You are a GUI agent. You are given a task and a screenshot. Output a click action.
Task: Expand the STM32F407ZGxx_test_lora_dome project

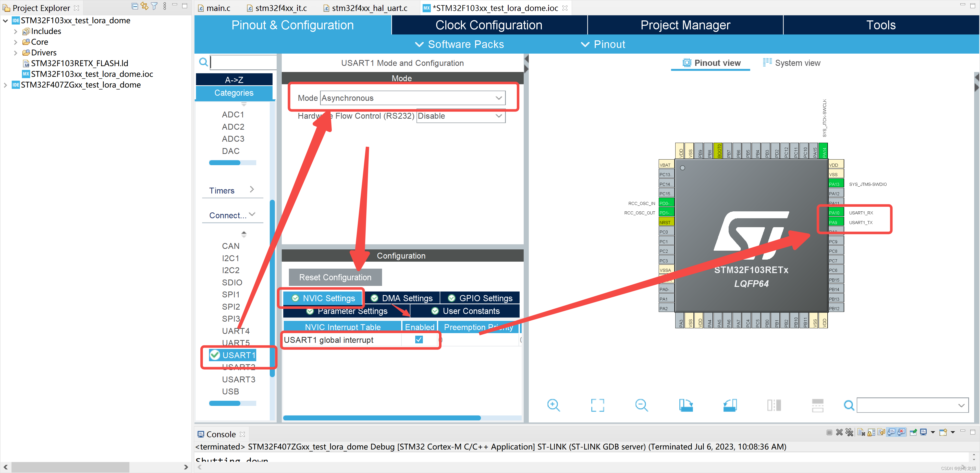(x=5, y=85)
